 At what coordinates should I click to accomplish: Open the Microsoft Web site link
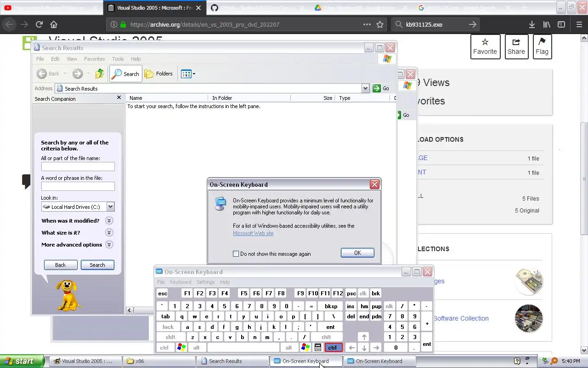(253, 233)
